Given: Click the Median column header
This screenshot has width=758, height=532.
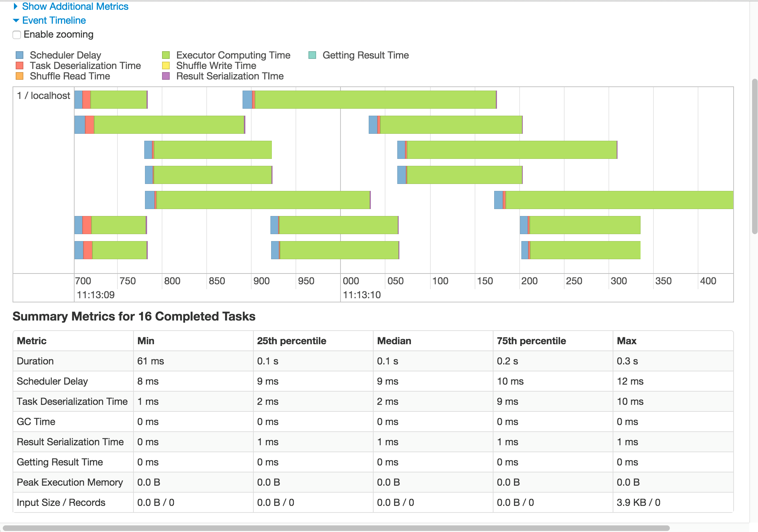Looking at the screenshot, I should pyautogui.click(x=394, y=341).
